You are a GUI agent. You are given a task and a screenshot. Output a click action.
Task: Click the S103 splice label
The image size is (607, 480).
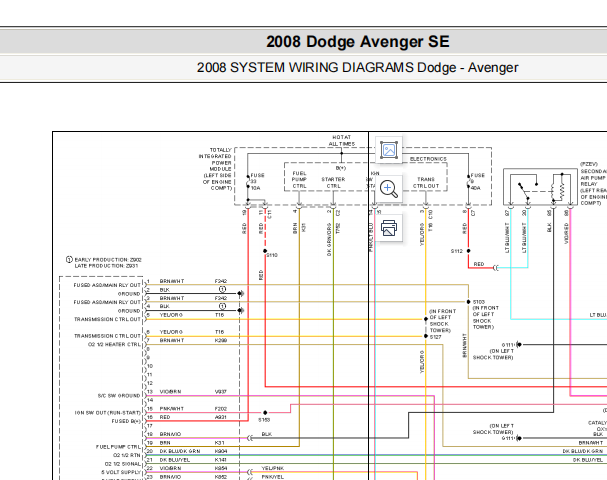[x=479, y=302]
